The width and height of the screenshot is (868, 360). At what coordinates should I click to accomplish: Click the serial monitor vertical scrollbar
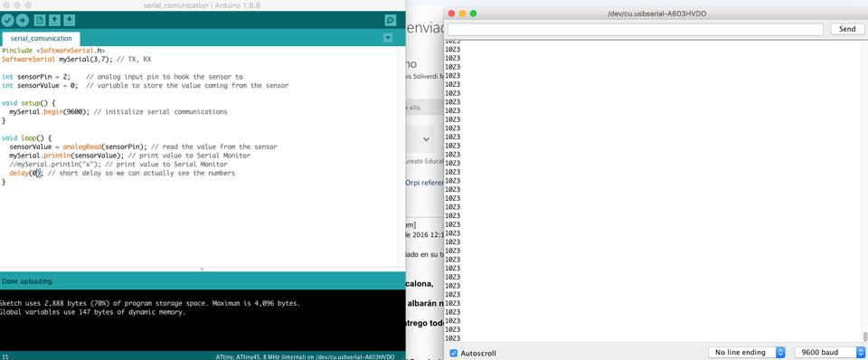[864, 336]
